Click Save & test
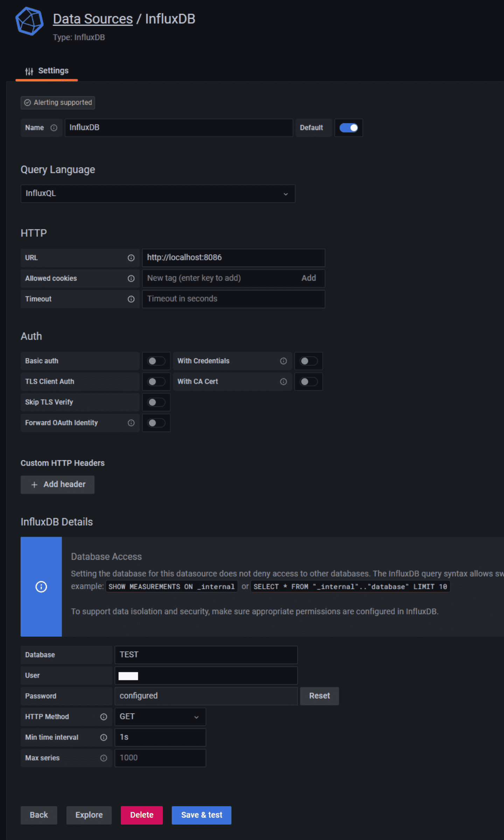The width and height of the screenshot is (504, 840). pos(202,815)
